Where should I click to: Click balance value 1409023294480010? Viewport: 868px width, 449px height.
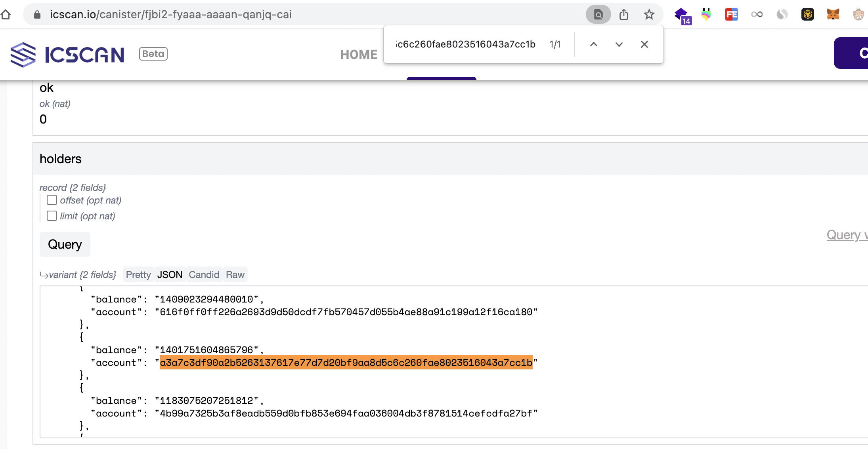(x=206, y=299)
